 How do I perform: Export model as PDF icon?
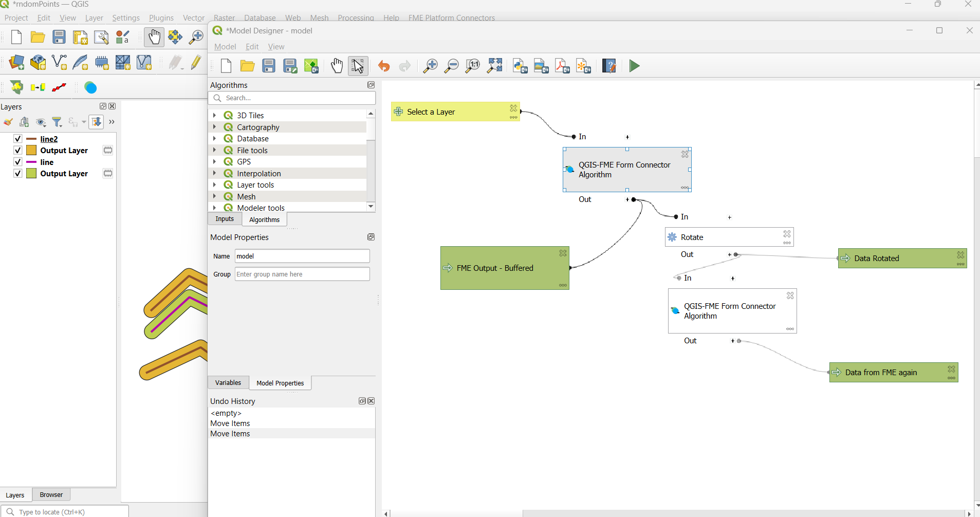click(x=562, y=66)
